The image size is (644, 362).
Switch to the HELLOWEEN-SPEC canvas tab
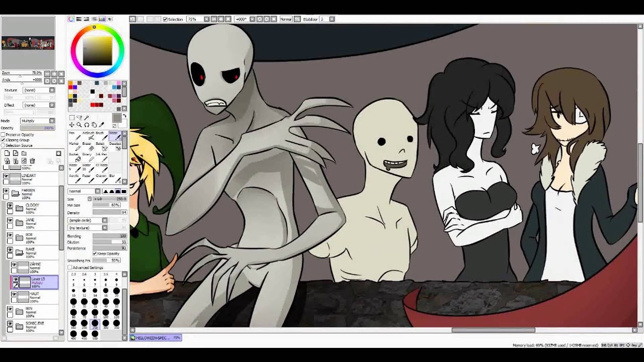(x=155, y=338)
